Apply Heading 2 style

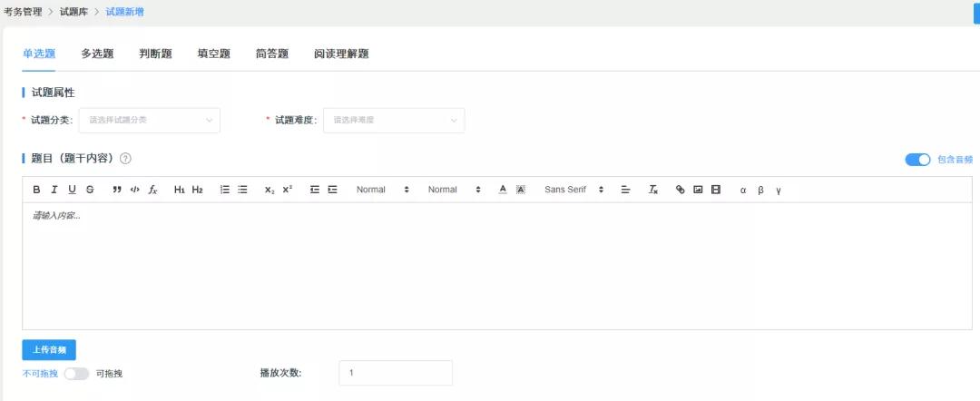pos(198,190)
